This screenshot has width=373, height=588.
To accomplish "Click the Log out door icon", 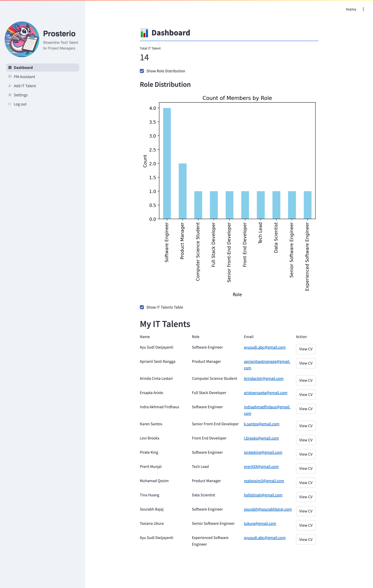I will (10, 104).
